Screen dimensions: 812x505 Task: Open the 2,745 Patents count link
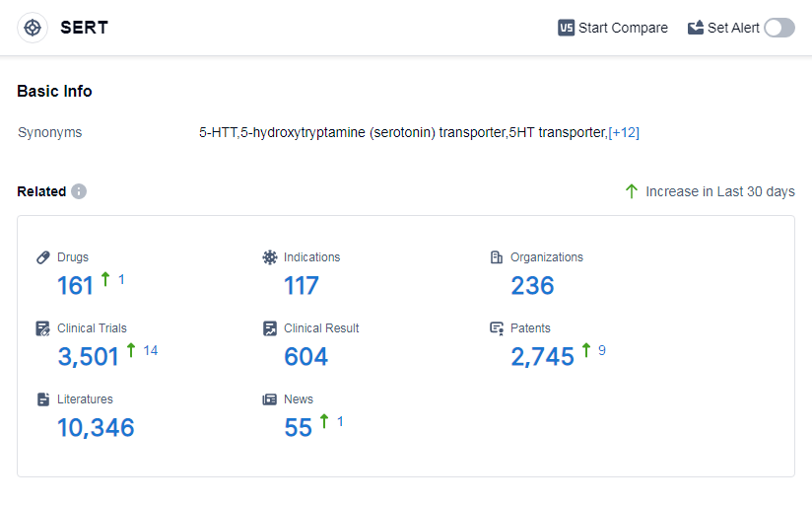click(x=542, y=357)
